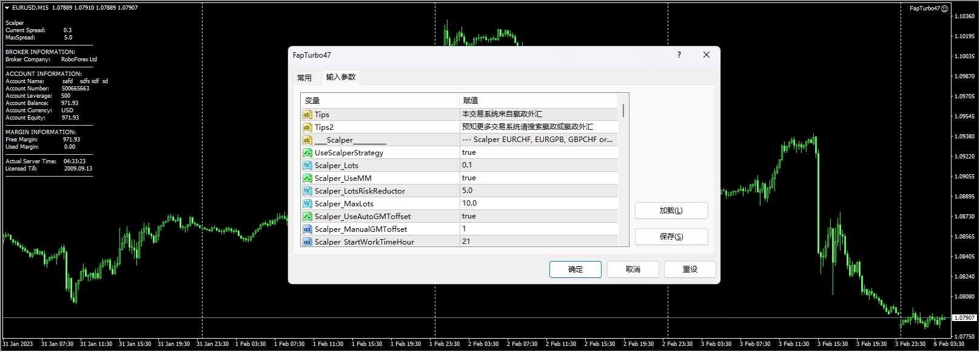Image resolution: width=980 pixels, height=352 pixels.
Task: Toggle the Scalper_UseMM true value
Action: tap(469, 178)
